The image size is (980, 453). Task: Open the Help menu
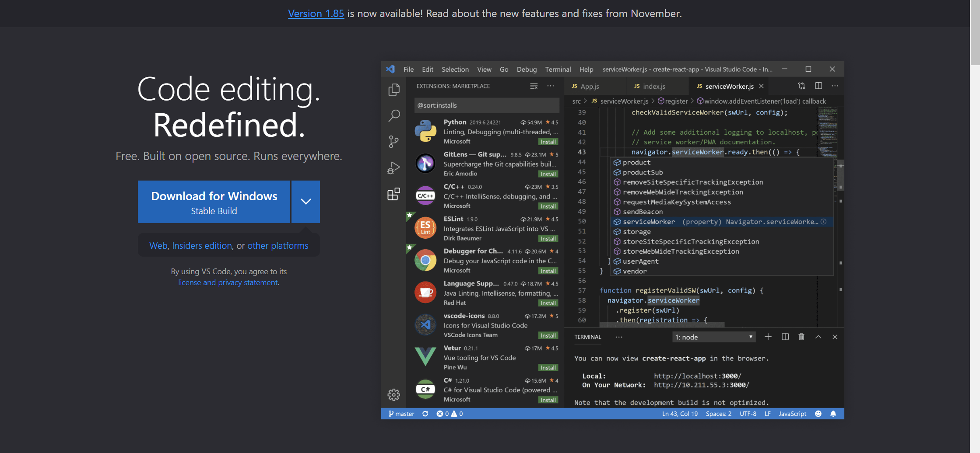[587, 69]
